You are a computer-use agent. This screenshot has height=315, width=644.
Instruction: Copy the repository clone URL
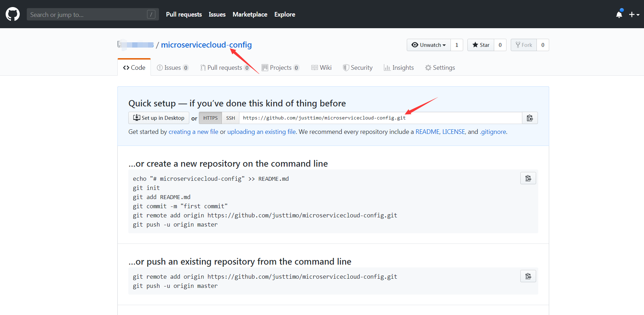(529, 118)
